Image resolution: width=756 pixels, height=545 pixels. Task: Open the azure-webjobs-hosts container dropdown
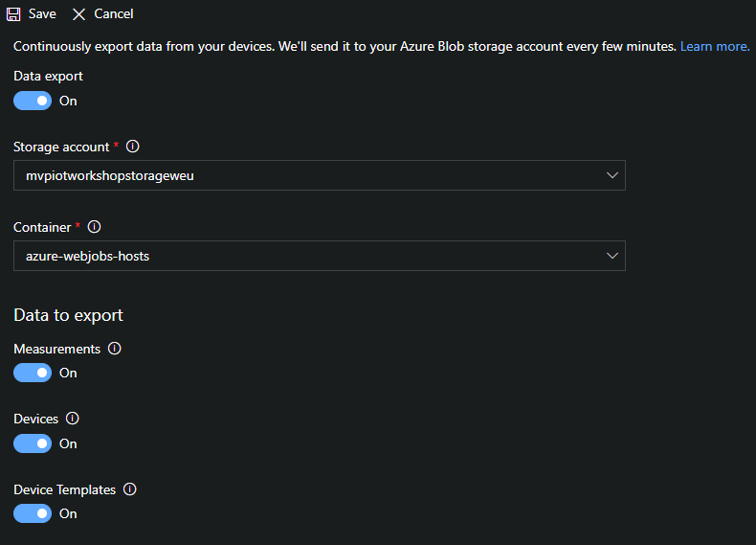click(306, 256)
